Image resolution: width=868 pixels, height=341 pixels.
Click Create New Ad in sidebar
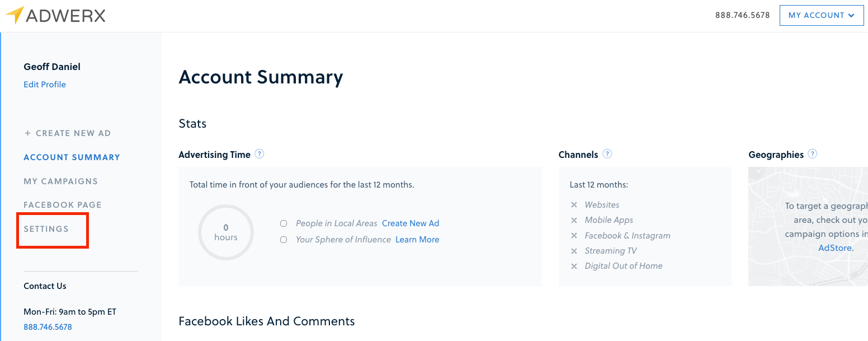tap(67, 133)
